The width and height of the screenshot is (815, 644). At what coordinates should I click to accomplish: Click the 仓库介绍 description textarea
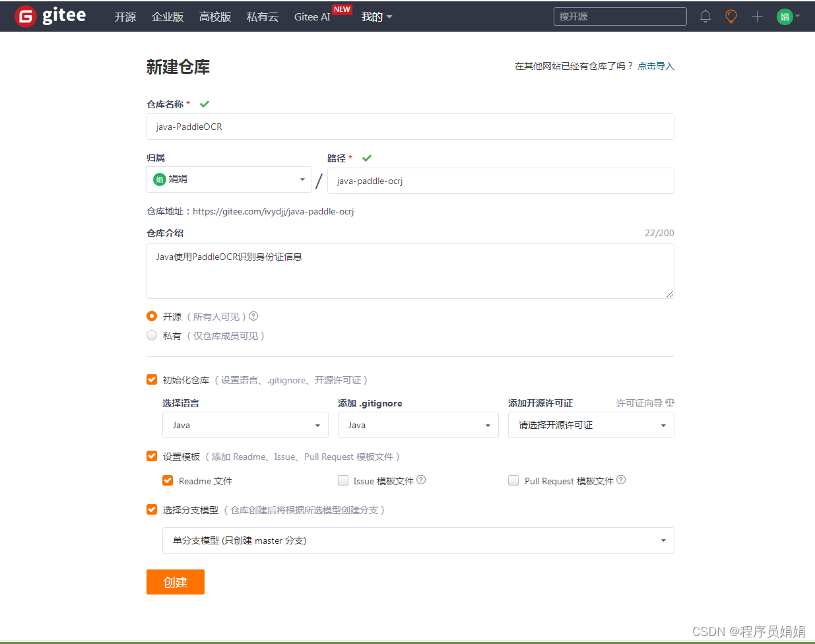coord(410,271)
